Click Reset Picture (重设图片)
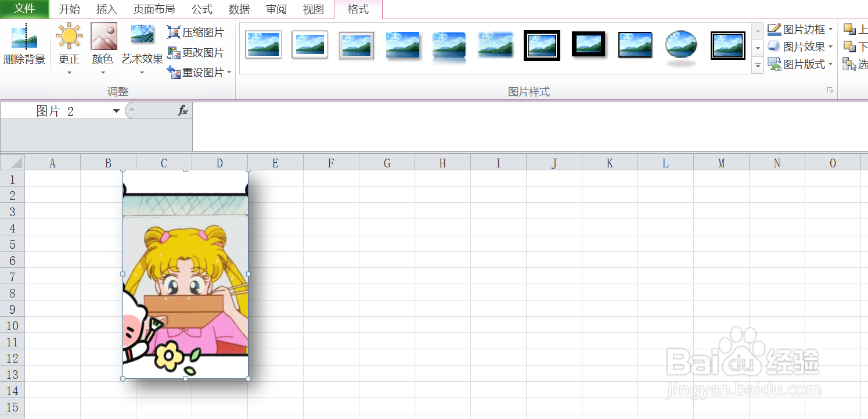Viewport: 868px width, 419px height. tap(196, 72)
